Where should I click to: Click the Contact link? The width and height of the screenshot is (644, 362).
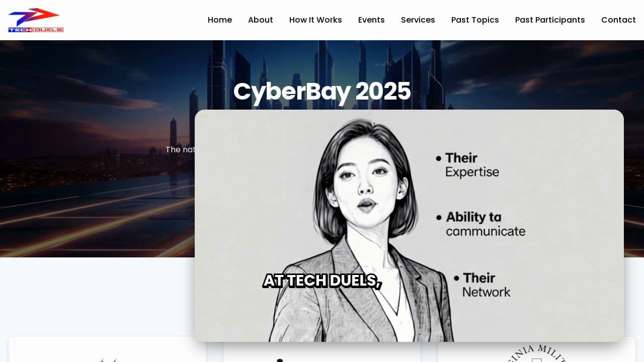click(618, 20)
